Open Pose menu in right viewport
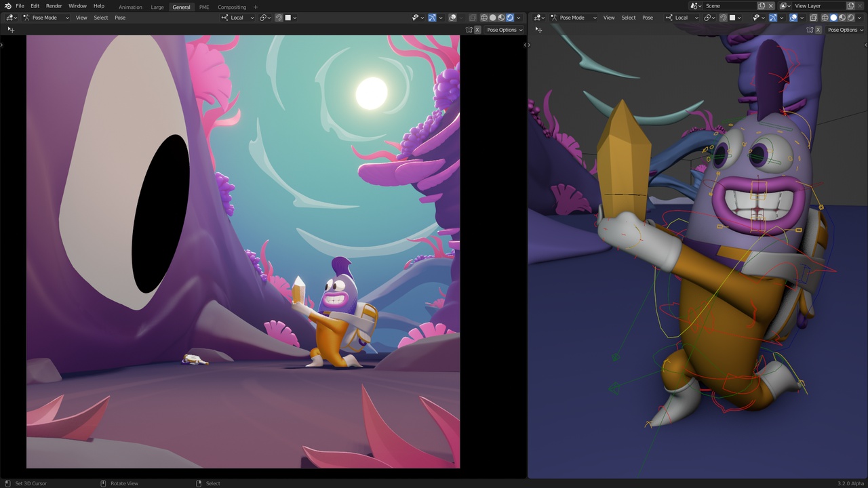The width and height of the screenshot is (868, 488). (x=648, y=18)
